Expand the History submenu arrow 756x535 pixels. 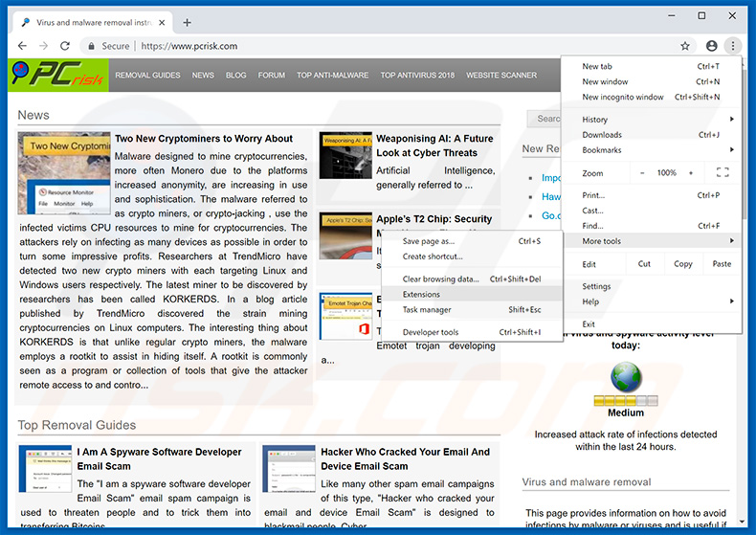click(x=731, y=119)
